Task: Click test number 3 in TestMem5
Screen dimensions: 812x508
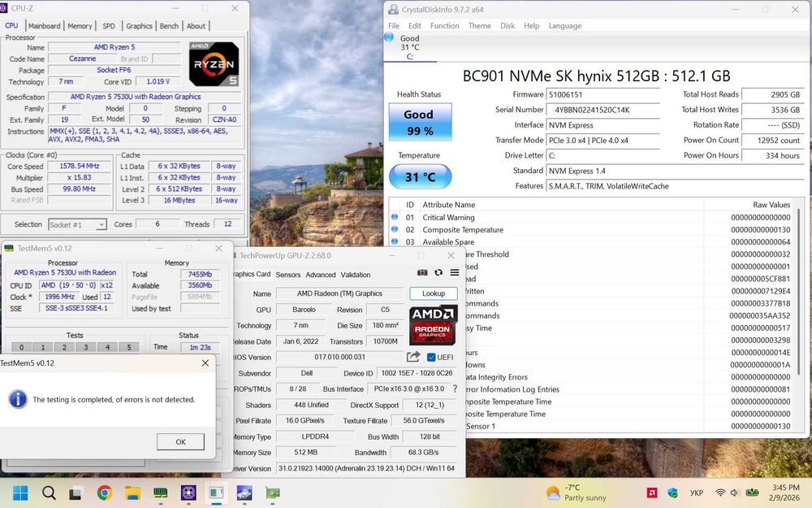Action: (86, 347)
